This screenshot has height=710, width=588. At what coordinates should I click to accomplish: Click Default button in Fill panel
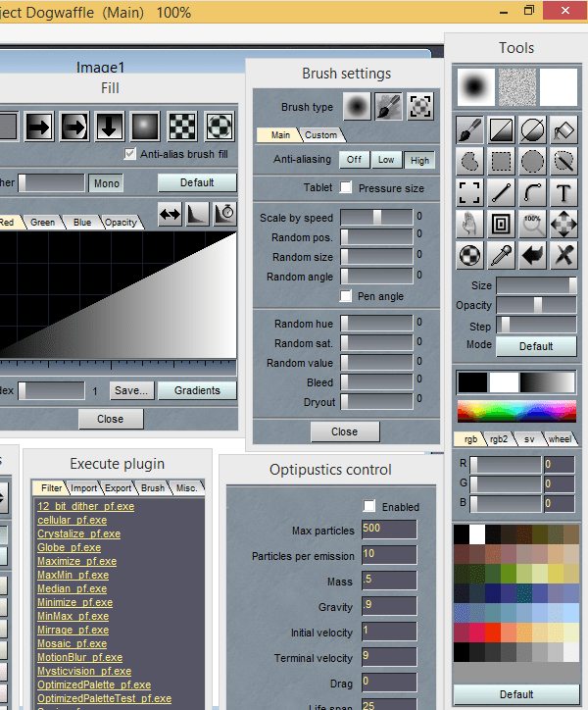(197, 182)
